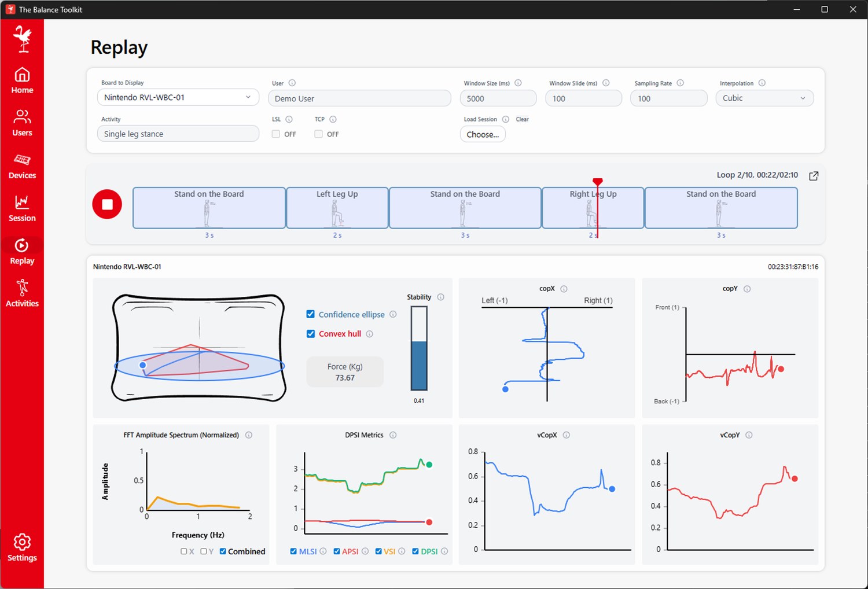Viewport: 868px width, 589px height.
Task: Stop the replay with the red stop button
Action: [107, 204]
